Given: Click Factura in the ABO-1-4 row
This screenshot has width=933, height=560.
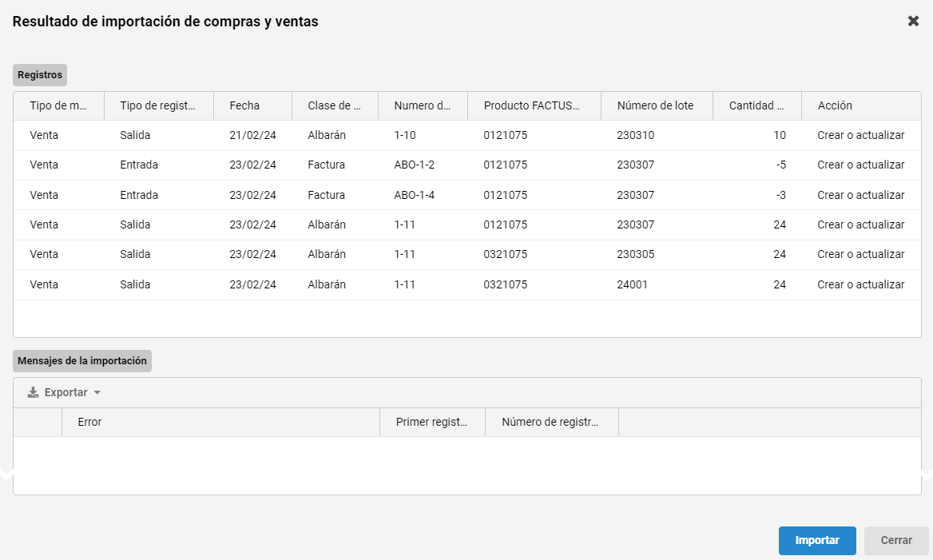Looking at the screenshot, I should coord(326,195).
